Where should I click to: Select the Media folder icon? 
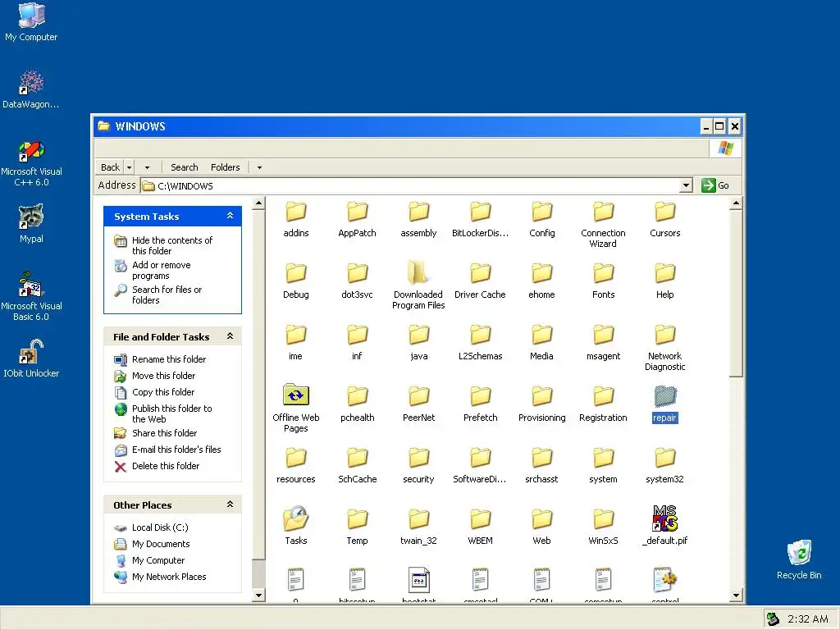[x=541, y=335]
